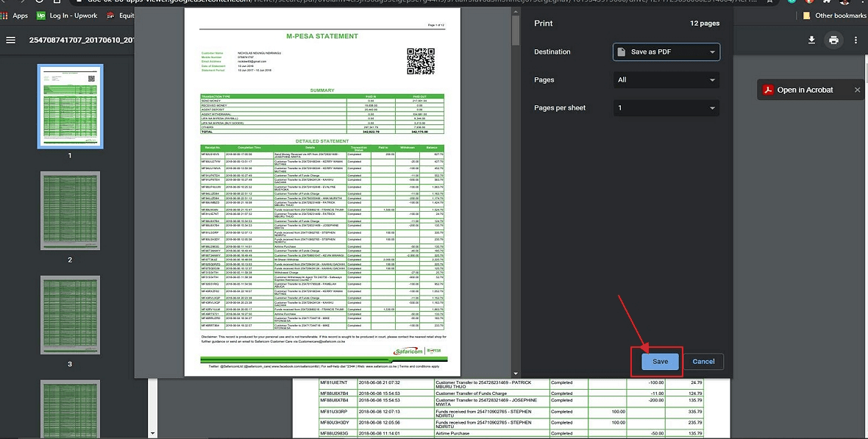
Task: Open the PDF viewer three-dot more menu
Action: coord(857,40)
